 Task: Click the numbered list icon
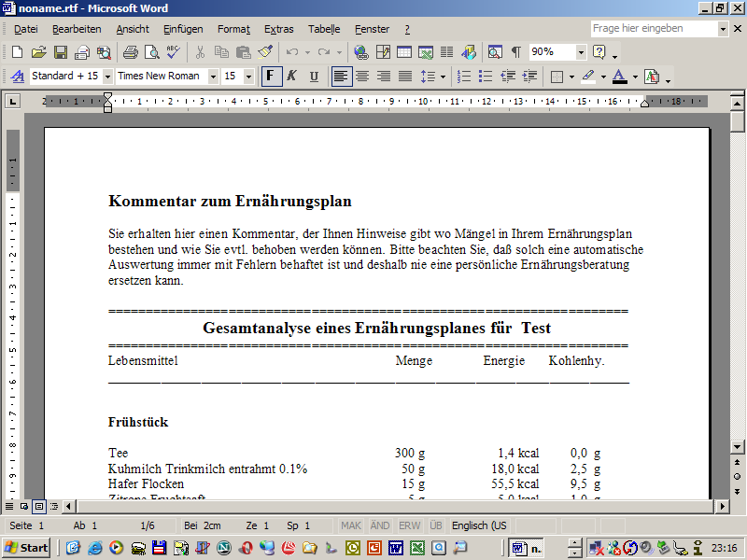tap(464, 77)
